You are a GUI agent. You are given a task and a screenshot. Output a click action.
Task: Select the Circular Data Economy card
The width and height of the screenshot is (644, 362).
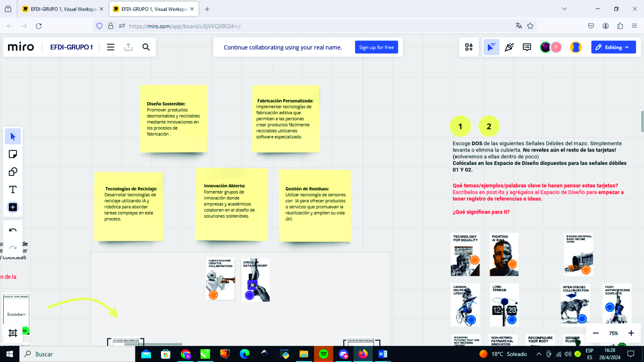tap(255, 280)
